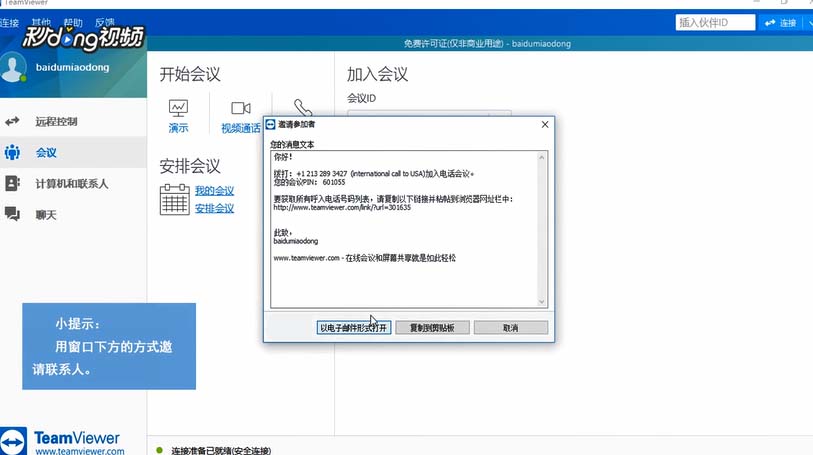Click the 视频通话 label
This screenshot has height=455, width=813.
click(241, 128)
